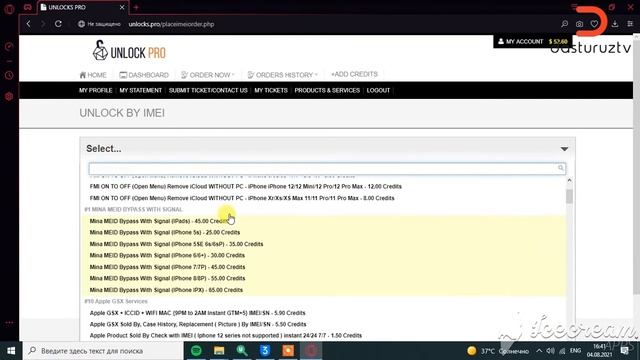Viewport: 640px width, 360px height.
Task: Expand the ORDER NOW dropdown menu
Action: 208,75
